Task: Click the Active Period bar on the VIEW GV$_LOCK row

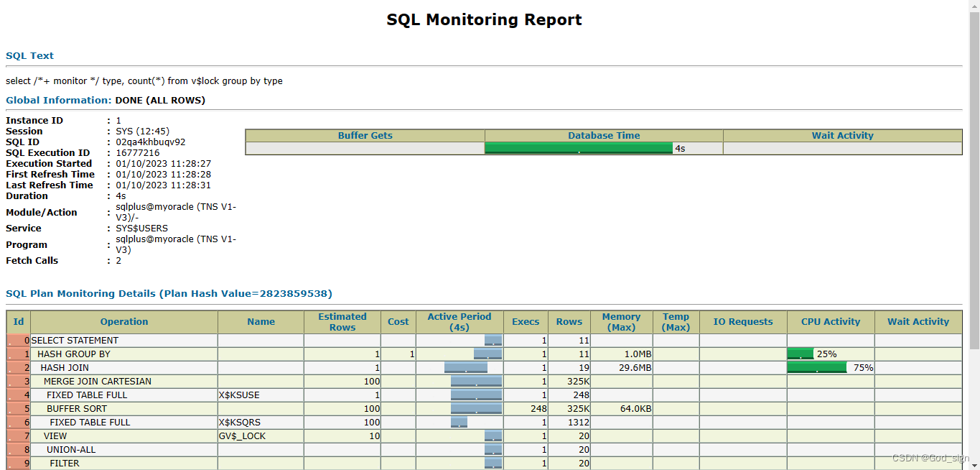Action: click(x=493, y=436)
